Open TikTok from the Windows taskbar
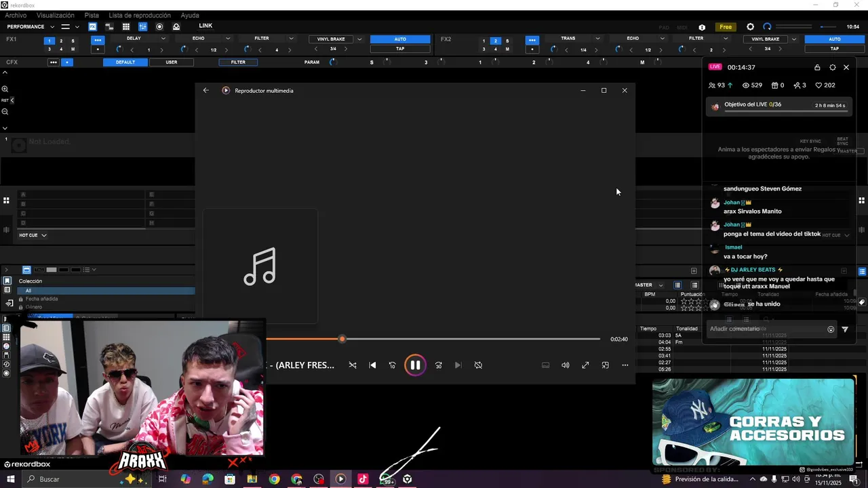The image size is (868, 488). click(x=363, y=479)
